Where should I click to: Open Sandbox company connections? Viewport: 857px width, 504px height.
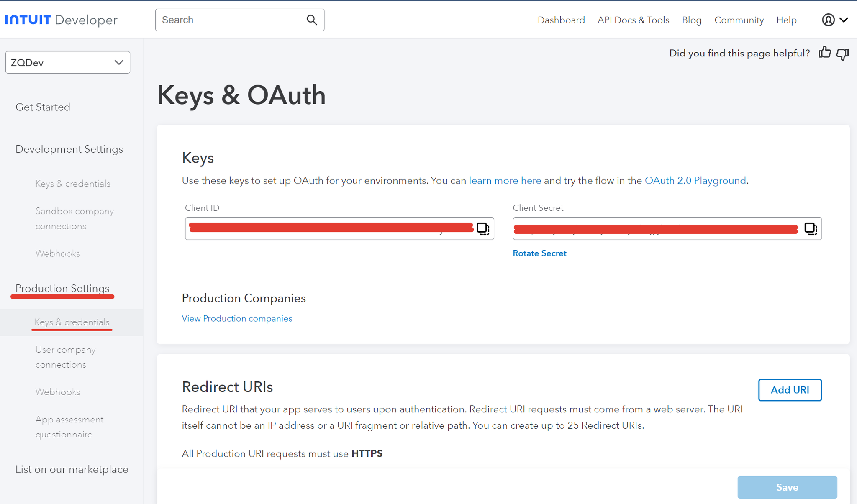coord(74,218)
